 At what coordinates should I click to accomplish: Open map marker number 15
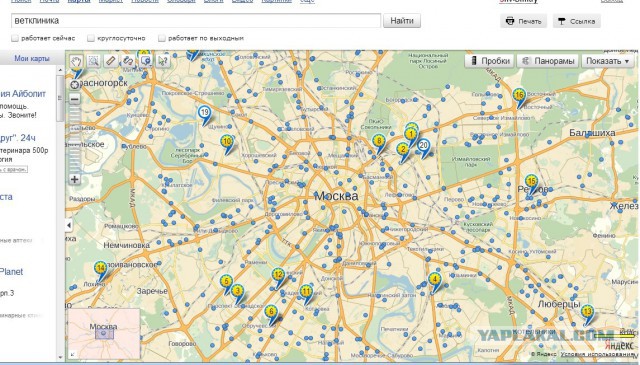(x=531, y=182)
